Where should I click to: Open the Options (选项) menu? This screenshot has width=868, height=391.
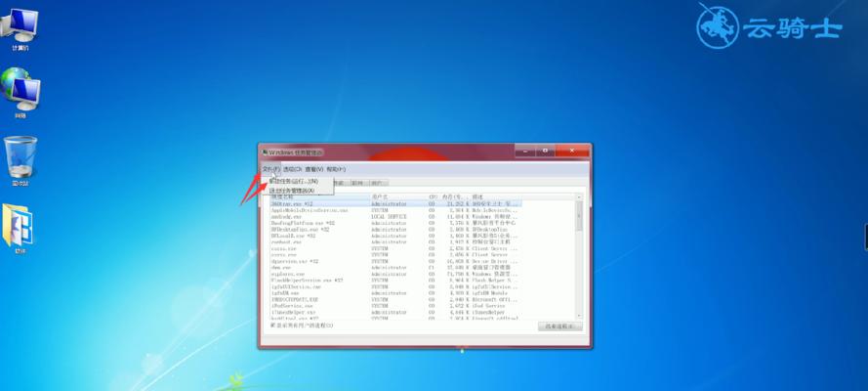[x=292, y=169]
